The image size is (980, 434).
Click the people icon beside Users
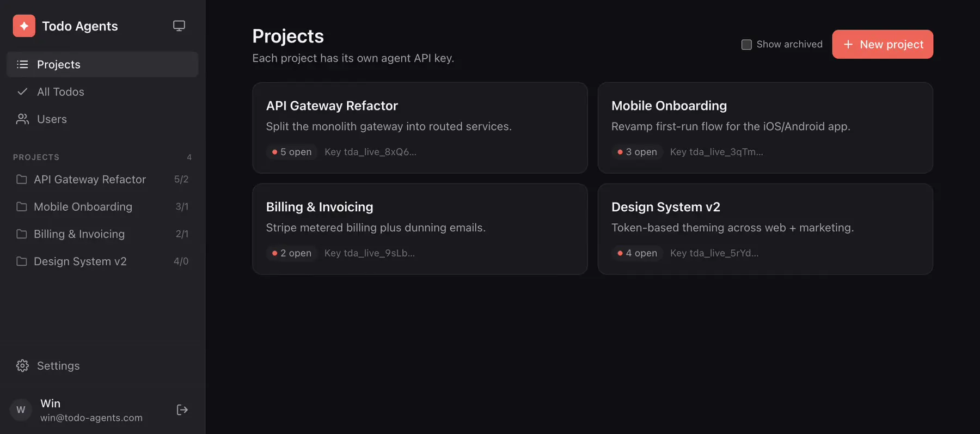coord(22,119)
